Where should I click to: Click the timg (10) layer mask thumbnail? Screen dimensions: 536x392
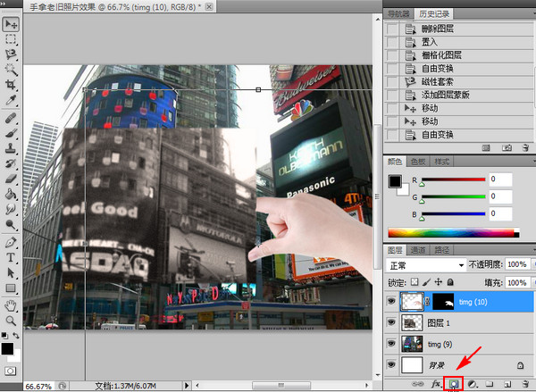443,302
